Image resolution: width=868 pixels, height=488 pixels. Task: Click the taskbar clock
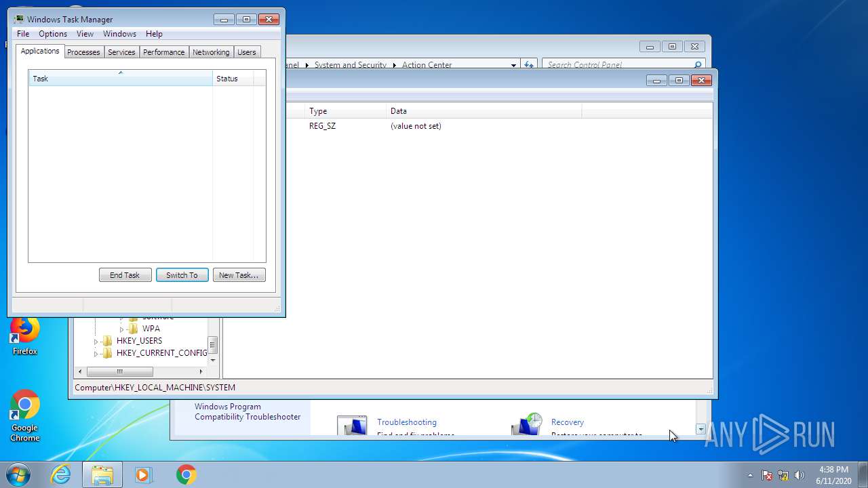click(833, 475)
